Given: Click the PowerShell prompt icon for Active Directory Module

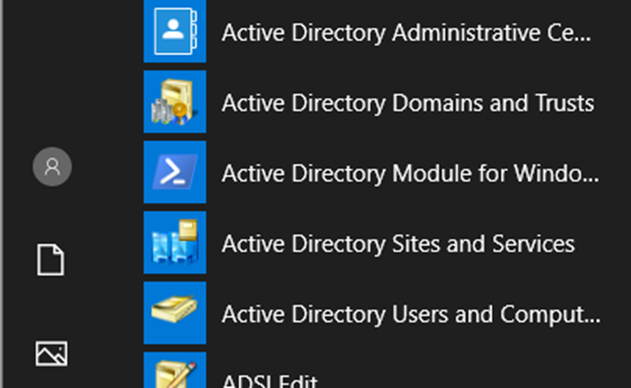Looking at the screenshot, I should [175, 172].
